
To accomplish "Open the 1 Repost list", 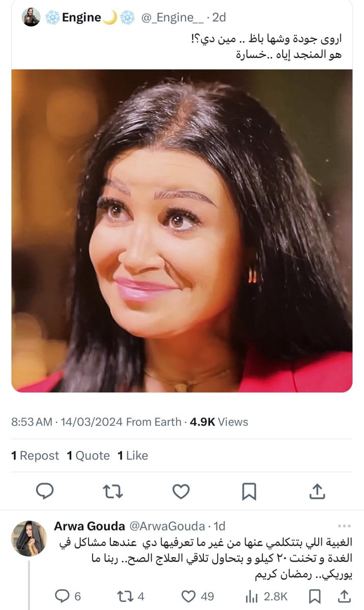I will tap(35, 456).
